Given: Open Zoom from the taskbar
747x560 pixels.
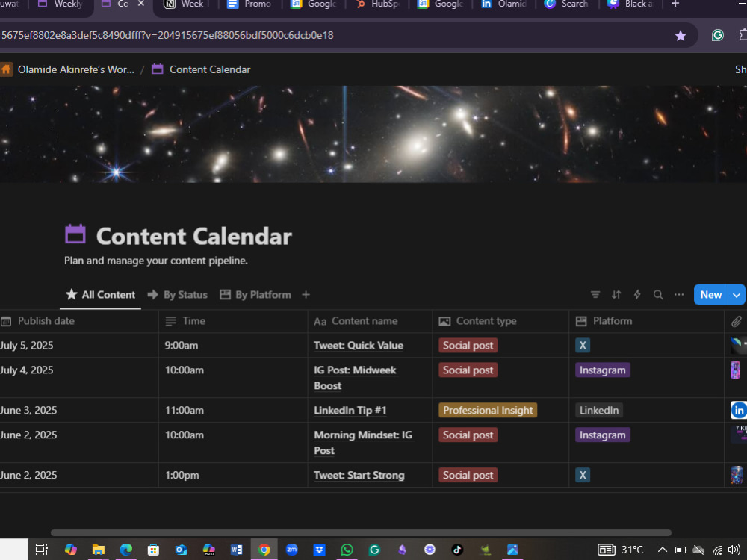Looking at the screenshot, I should coord(291,550).
